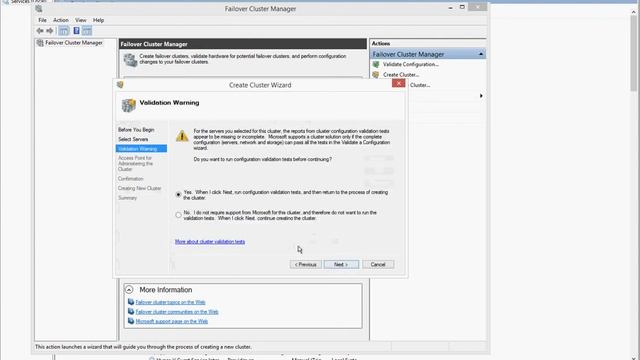The width and height of the screenshot is (640, 360).
Task: Click Access Point for Administering the Cluster step
Action: click(x=136, y=163)
